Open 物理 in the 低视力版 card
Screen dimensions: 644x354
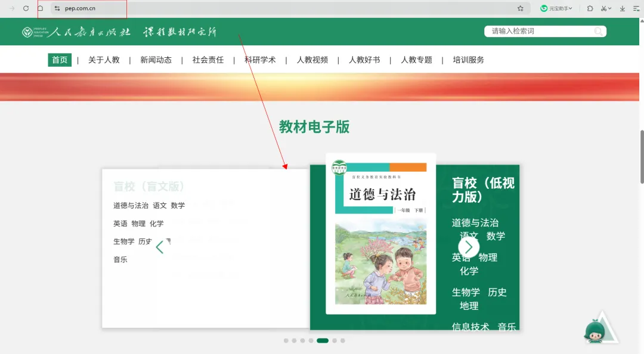[x=488, y=257]
